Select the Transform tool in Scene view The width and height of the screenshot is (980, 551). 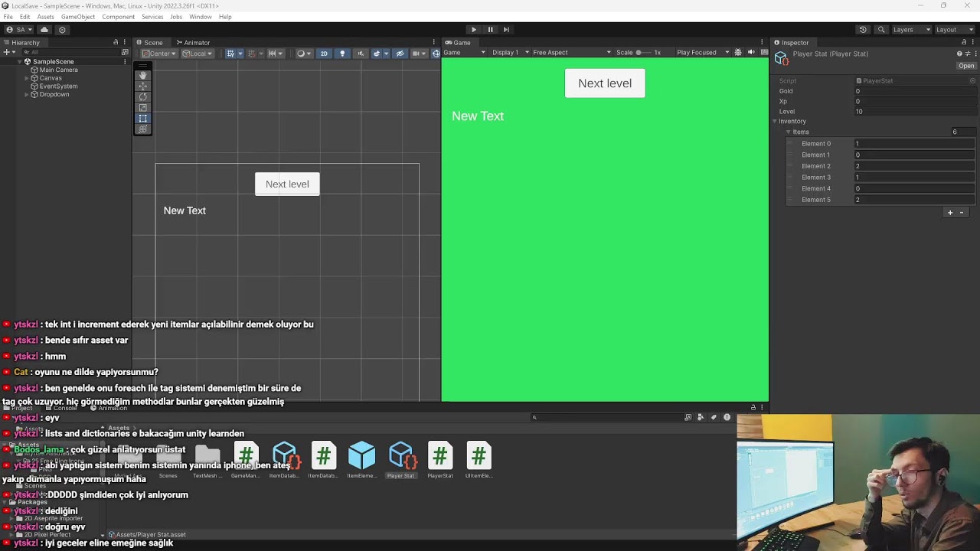coord(142,129)
